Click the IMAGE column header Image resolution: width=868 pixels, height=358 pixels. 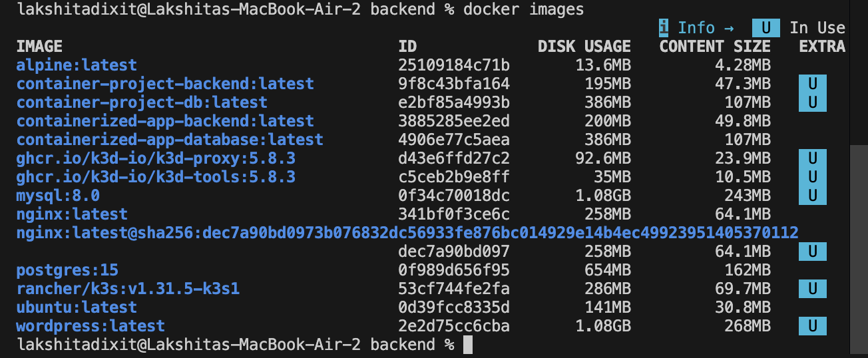[39, 47]
